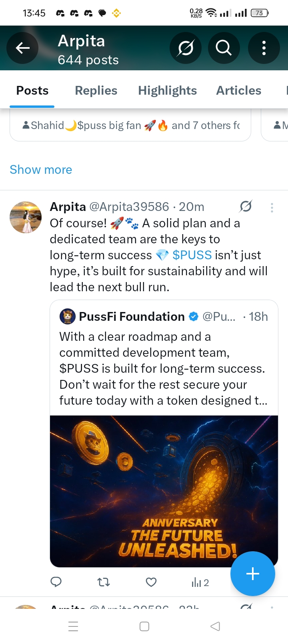Open the profile three-dot overflow menu
The image size is (288, 644).
click(x=264, y=48)
